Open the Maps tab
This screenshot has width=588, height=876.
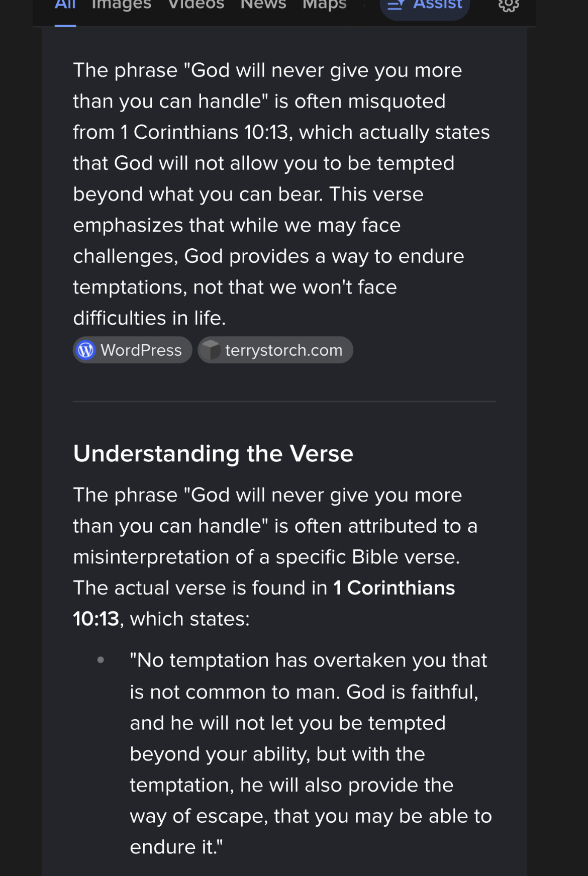325,5
